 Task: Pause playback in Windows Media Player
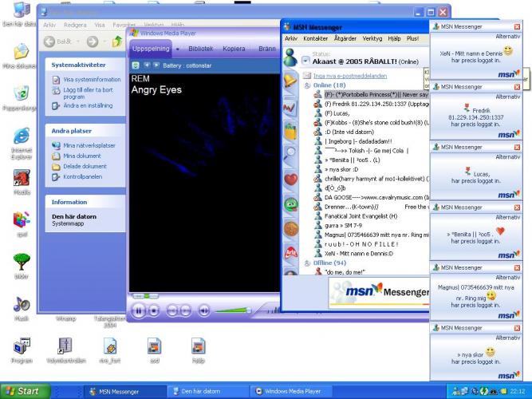click(x=139, y=310)
